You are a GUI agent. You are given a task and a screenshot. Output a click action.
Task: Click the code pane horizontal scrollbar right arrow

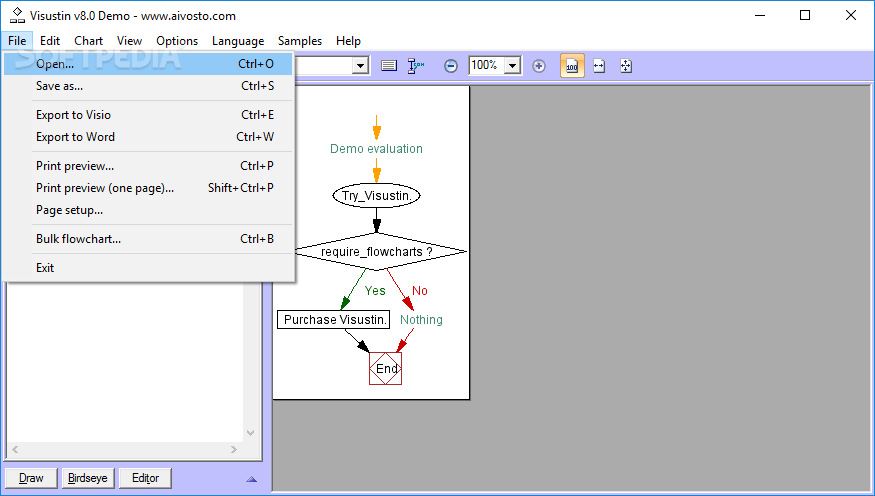(x=234, y=449)
